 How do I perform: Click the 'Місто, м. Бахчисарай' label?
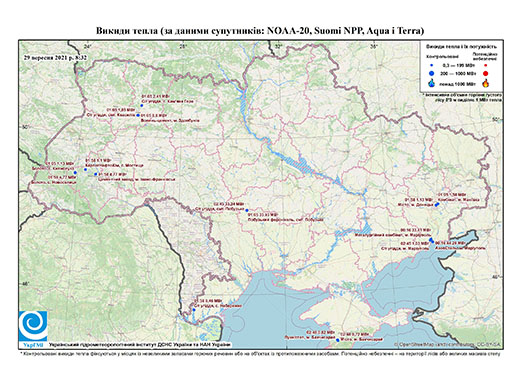pyautogui.click(x=361, y=339)
